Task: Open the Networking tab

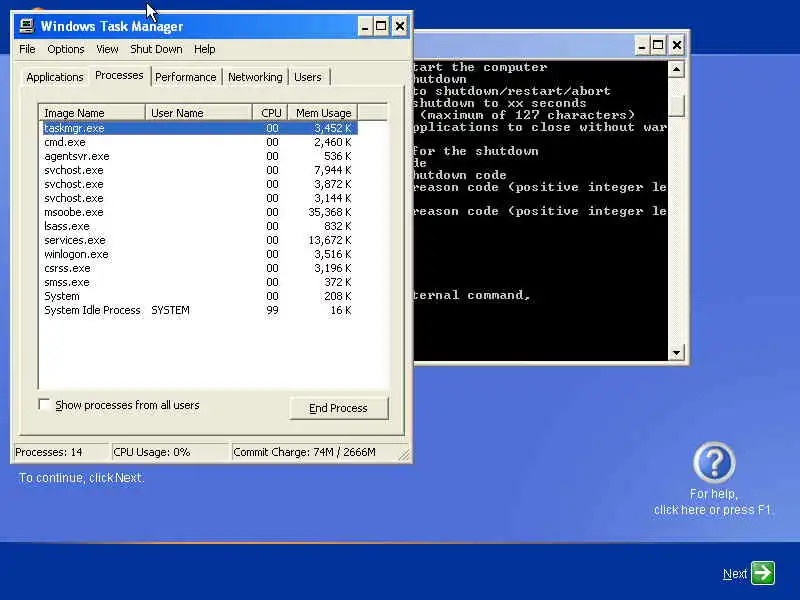Action: pyautogui.click(x=255, y=77)
